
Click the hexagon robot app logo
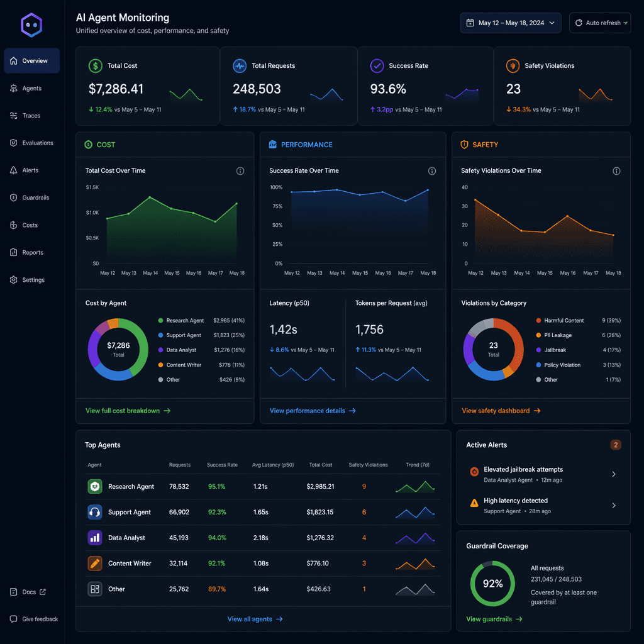coord(31,25)
